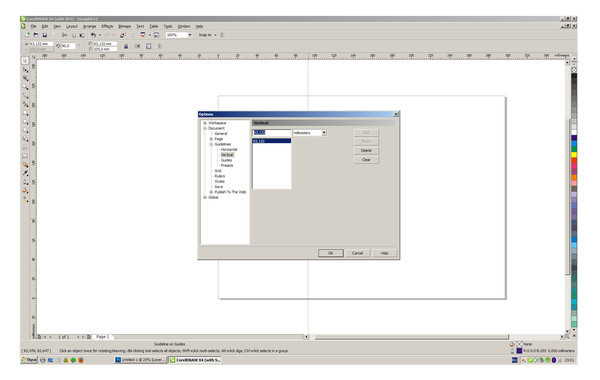The width and height of the screenshot is (600, 380).
Task: Pick the white swatch in the color palette
Action: pyautogui.click(x=574, y=132)
